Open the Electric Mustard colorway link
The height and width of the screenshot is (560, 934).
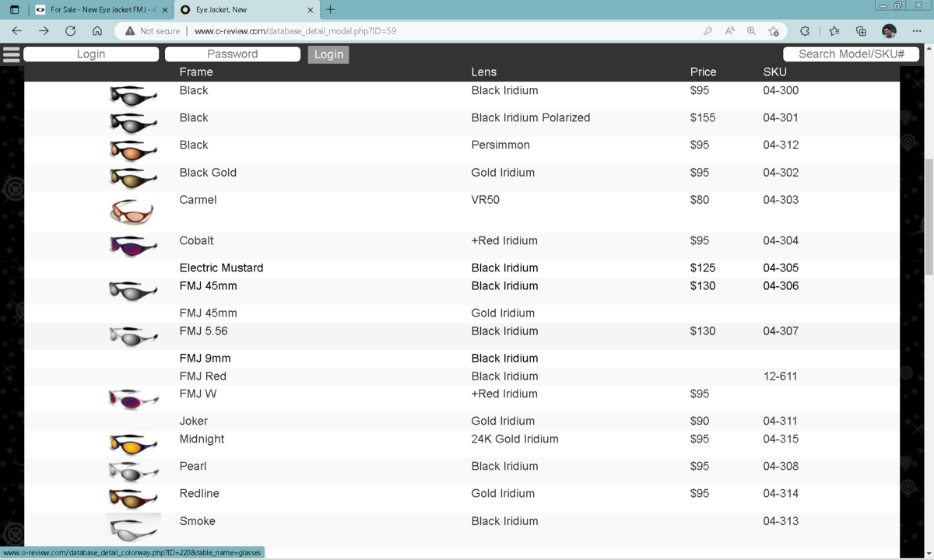coord(221,268)
